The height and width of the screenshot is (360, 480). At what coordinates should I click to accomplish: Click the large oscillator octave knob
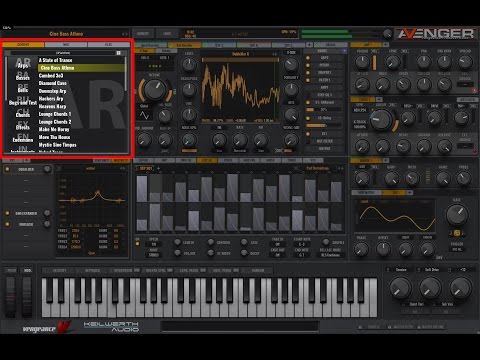pos(154,90)
